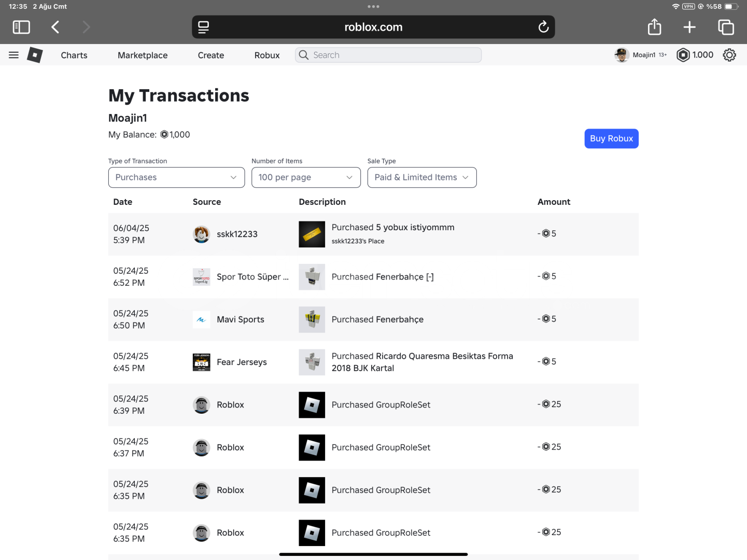This screenshot has height=560, width=747.
Task: Click the Purchased 5 yobux istiyommm description
Action: [x=393, y=228]
